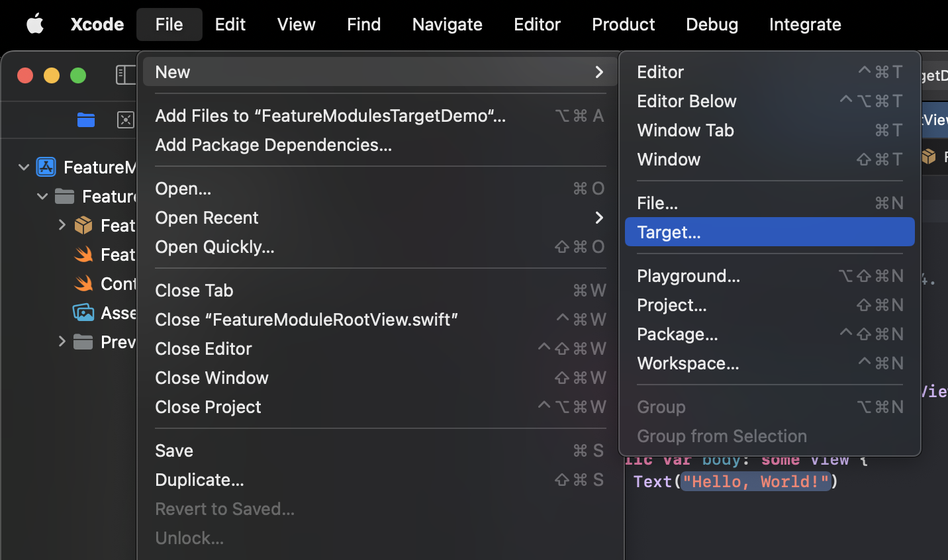The width and height of the screenshot is (948, 560).
Task: Click the Xcode project blueprint icon
Action: pyautogui.click(x=46, y=167)
